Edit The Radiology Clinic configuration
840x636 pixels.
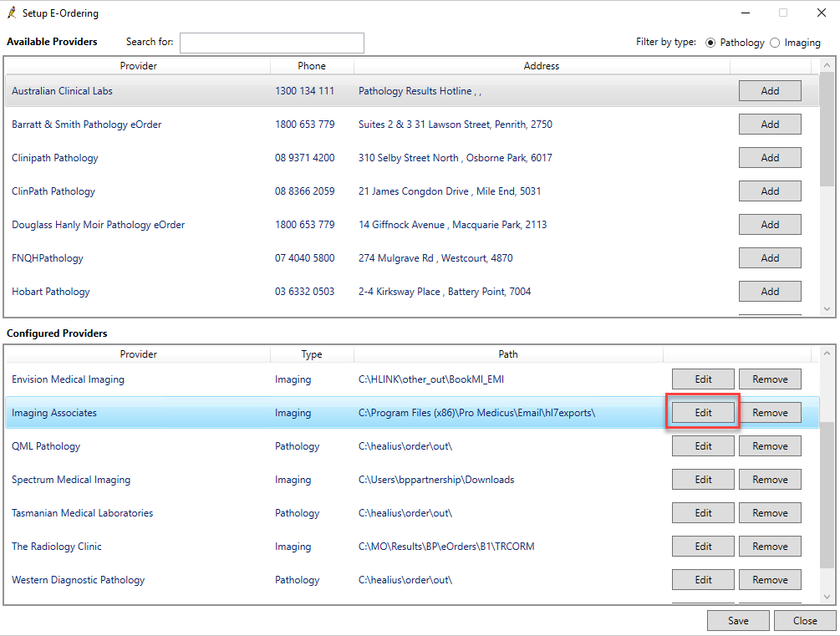coord(703,547)
